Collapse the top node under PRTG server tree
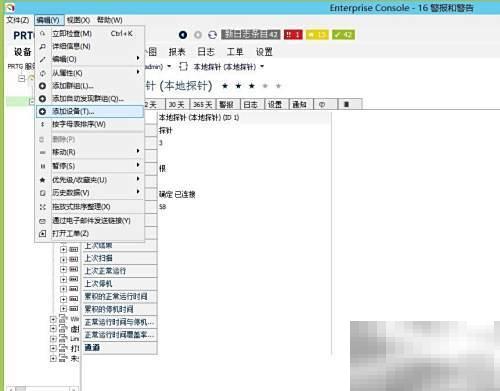The height and width of the screenshot is (391, 500). [x=22, y=79]
